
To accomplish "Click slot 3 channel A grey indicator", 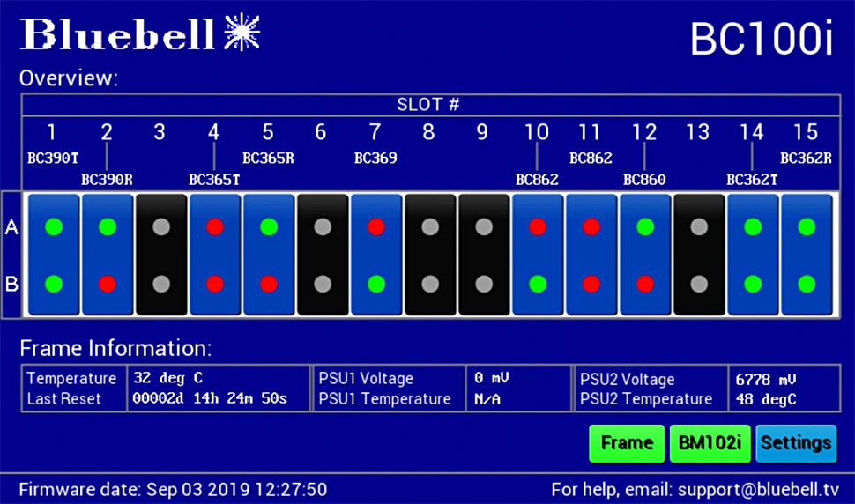I will pos(160,226).
